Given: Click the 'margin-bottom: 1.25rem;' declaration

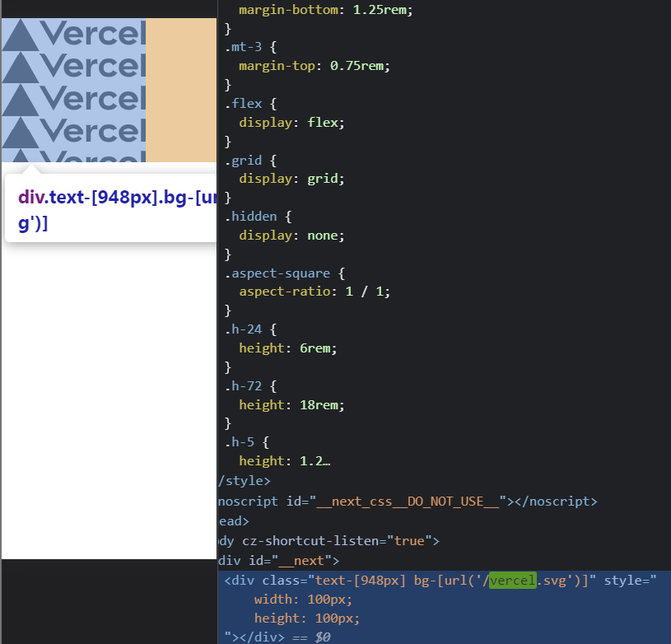Looking at the screenshot, I should click(x=326, y=9).
